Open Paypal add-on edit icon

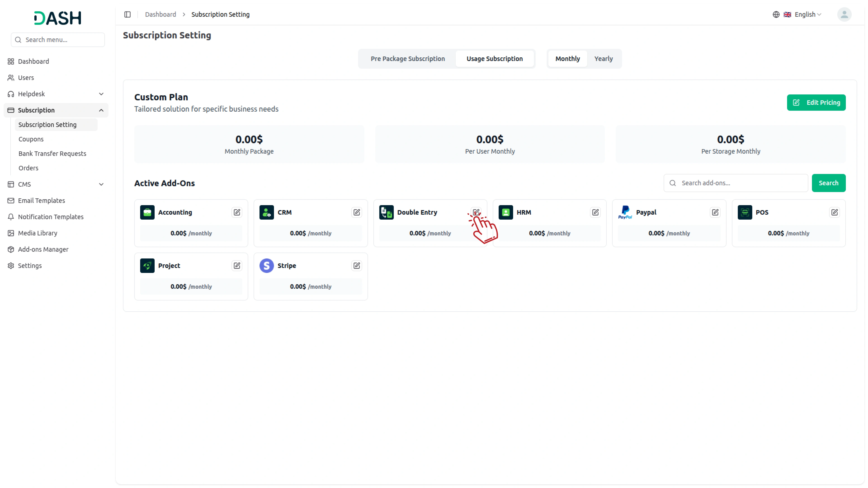(715, 212)
